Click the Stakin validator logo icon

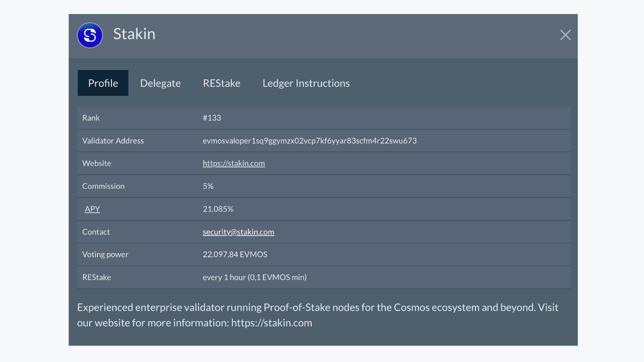coord(90,35)
